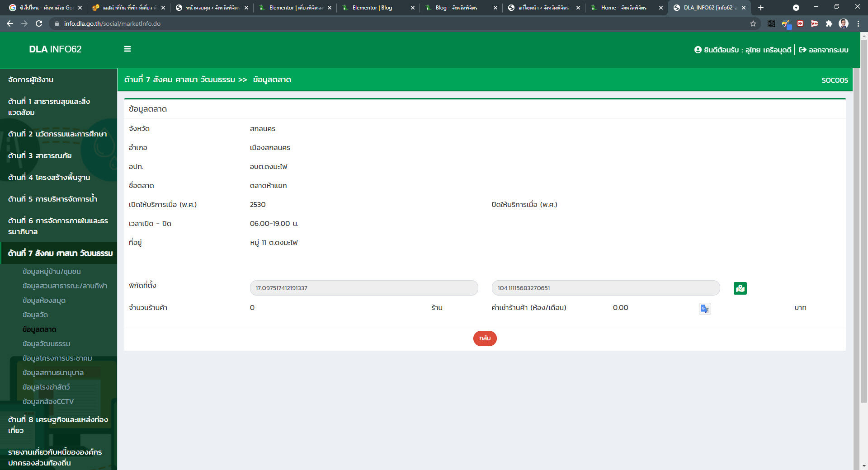Switch to the Elementor | Blog tab
Image resolution: width=868 pixels, height=470 pixels.
(x=372, y=8)
